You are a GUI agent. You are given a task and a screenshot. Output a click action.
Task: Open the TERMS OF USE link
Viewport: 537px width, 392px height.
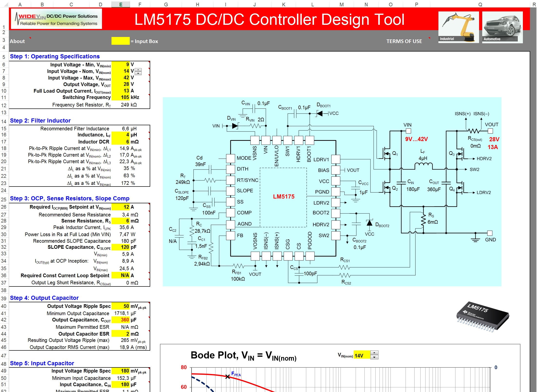pos(404,41)
